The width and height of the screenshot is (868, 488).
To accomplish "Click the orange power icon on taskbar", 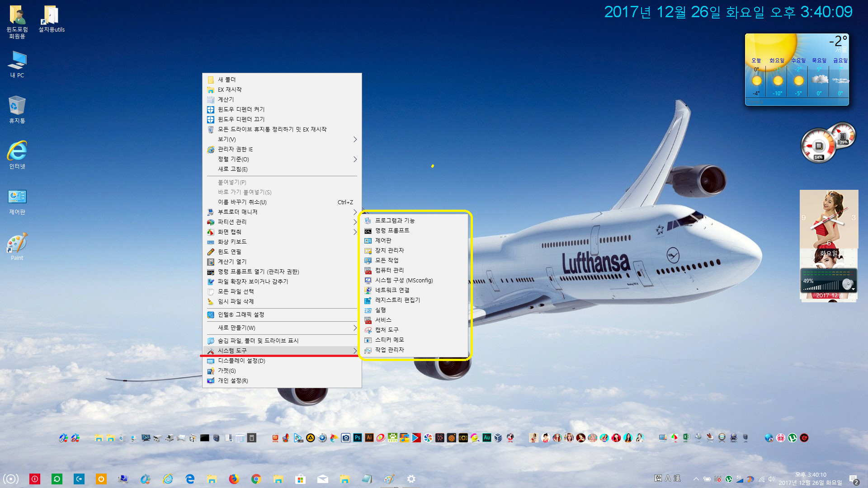I will [101, 479].
